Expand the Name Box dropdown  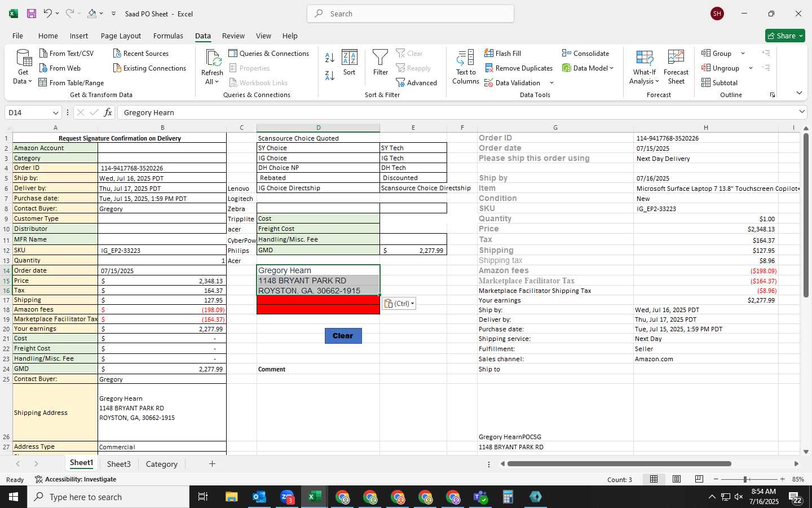coord(55,112)
